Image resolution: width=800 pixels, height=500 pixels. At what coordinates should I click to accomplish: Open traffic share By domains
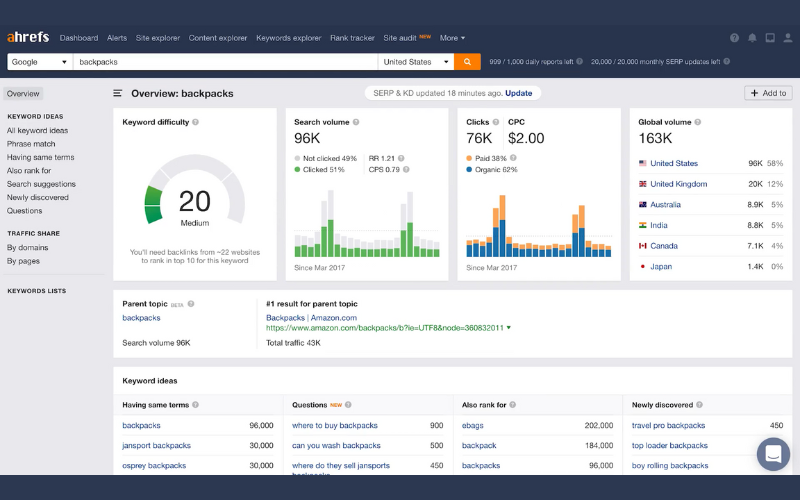pos(28,247)
